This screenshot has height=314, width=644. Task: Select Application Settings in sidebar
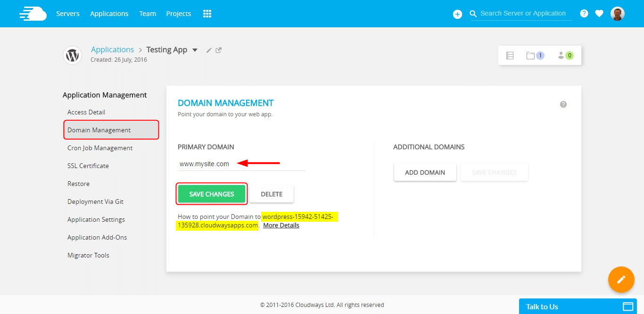[96, 219]
